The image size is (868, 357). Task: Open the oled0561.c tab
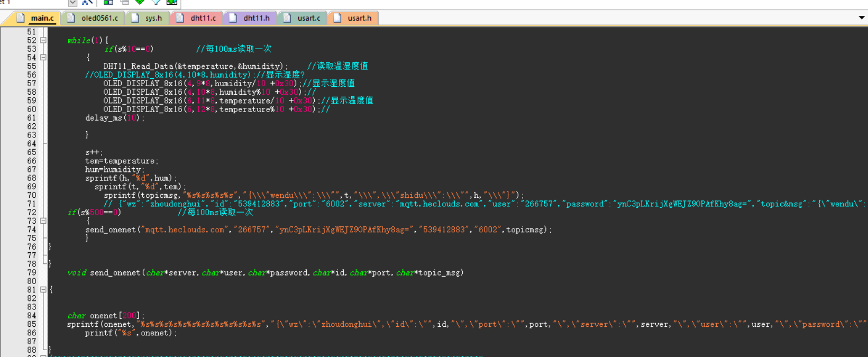[x=93, y=18]
